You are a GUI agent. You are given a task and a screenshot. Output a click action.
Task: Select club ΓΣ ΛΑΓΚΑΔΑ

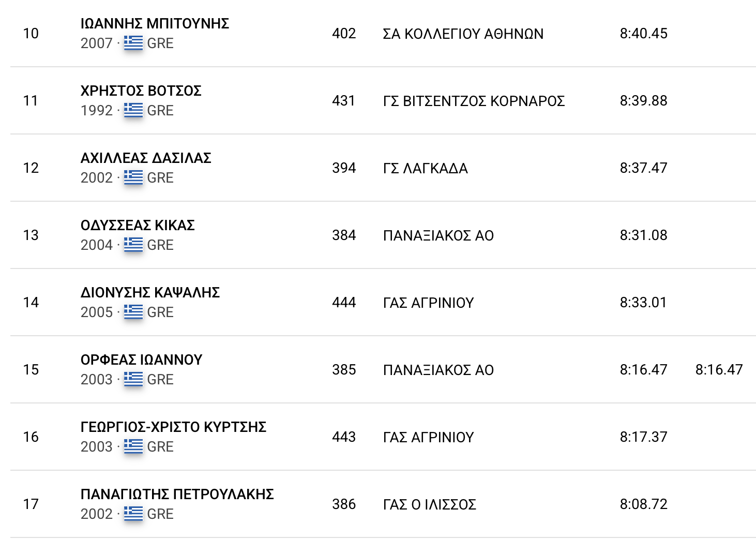pyautogui.click(x=425, y=169)
